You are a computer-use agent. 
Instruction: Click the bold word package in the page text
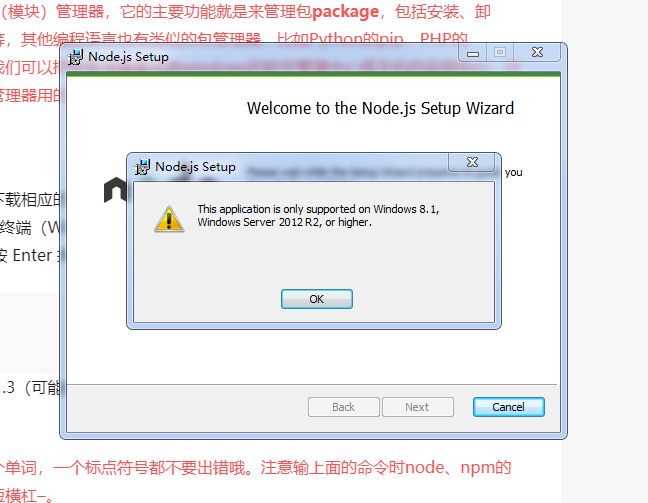point(345,12)
